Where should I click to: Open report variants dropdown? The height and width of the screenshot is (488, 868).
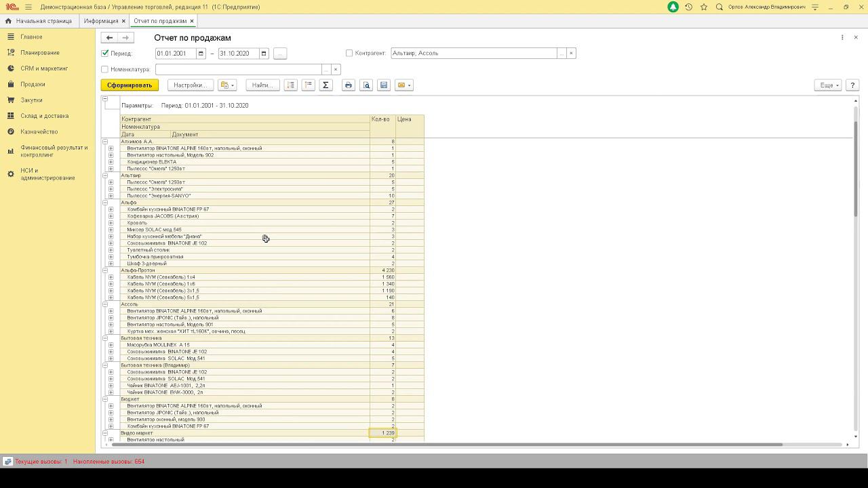(227, 85)
